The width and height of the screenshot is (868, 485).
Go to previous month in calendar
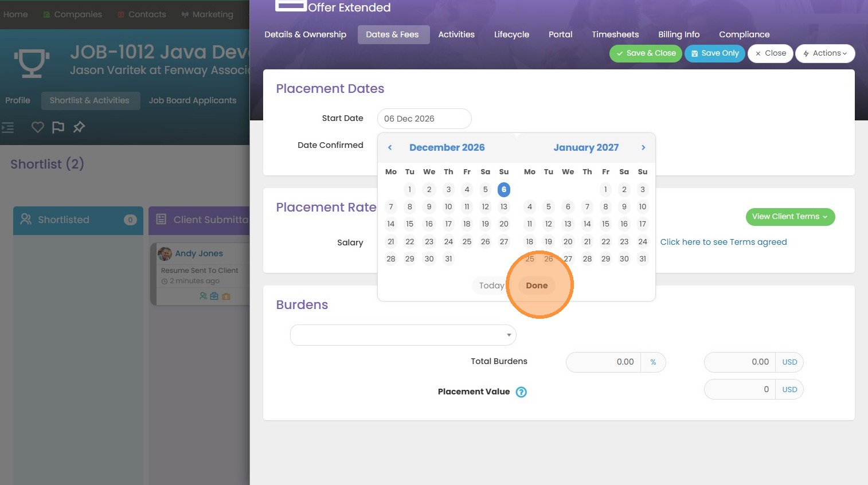pyautogui.click(x=390, y=147)
